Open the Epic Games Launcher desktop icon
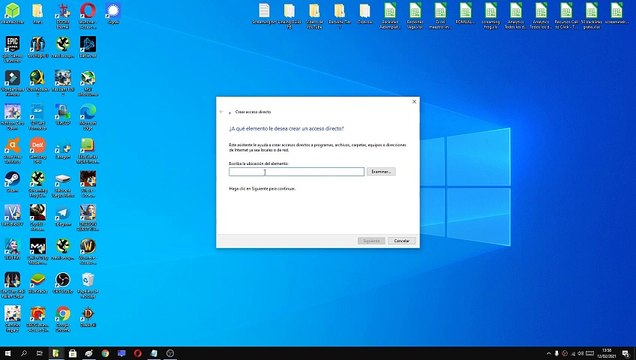This screenshot has height=360, width=636. click(x=13, y=49)
